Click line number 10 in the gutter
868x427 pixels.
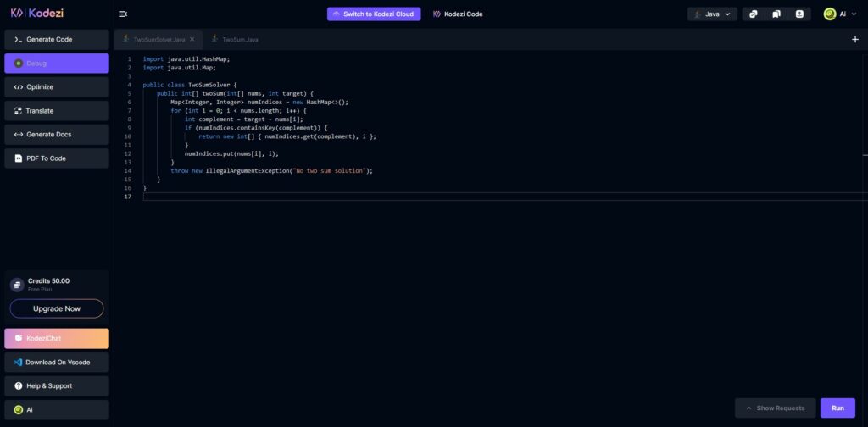tap(128, 136)
